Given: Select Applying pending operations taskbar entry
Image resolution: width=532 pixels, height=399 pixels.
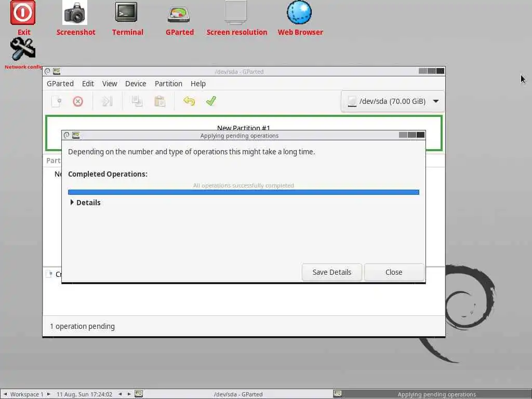Looking at the screenshot, I should click(x=432, y=394).
